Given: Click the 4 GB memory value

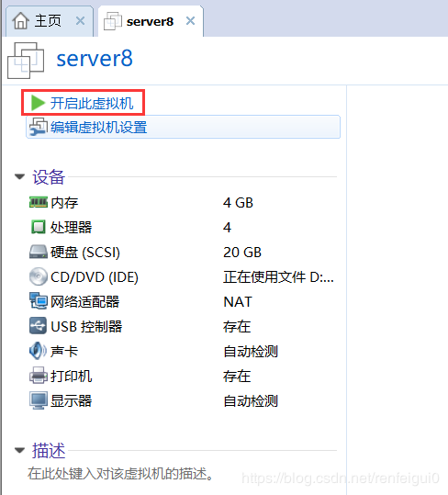Looking at the screenshot, I should pos(238,202).
